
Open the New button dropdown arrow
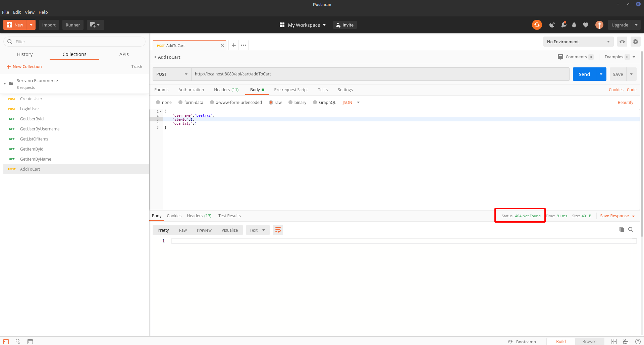[31, 25]
